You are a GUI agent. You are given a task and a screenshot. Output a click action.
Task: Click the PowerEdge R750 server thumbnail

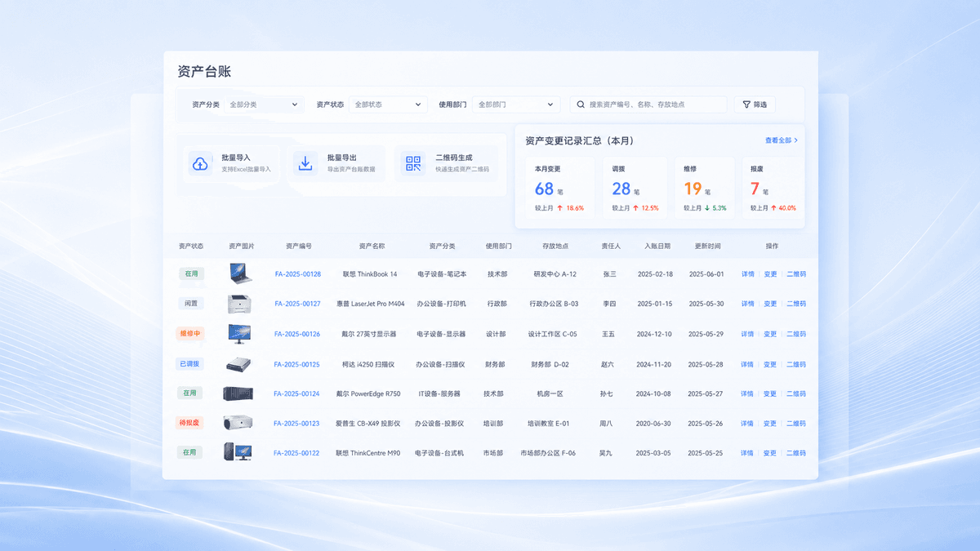pyautogui.click(x=238, y=393)
